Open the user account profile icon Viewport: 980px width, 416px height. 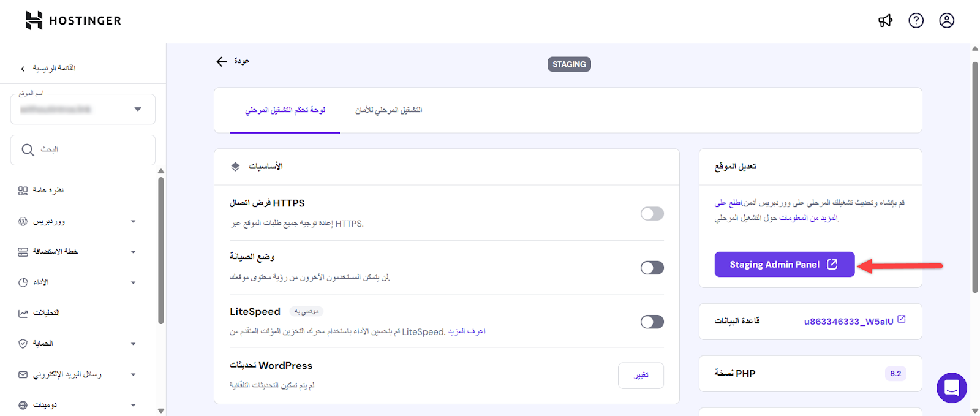click(946, 21)
